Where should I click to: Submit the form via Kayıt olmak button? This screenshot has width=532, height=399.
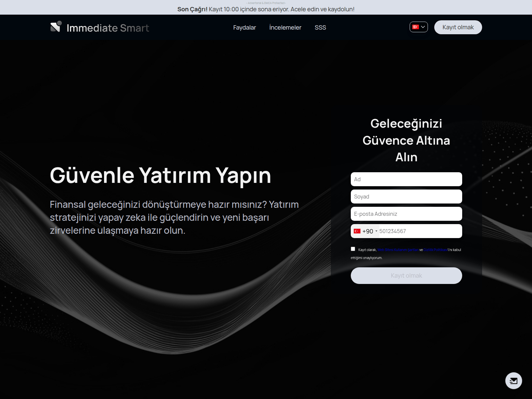tap(406, 275)
